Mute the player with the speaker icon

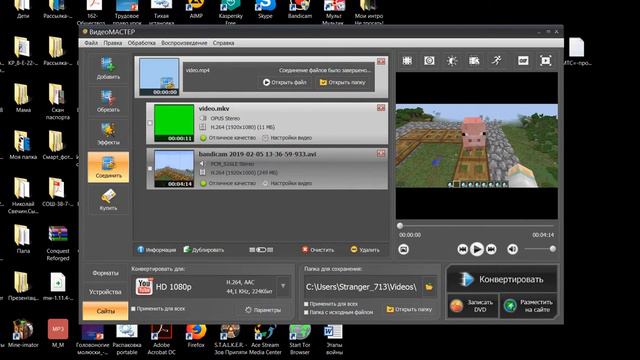click(512, 249)
